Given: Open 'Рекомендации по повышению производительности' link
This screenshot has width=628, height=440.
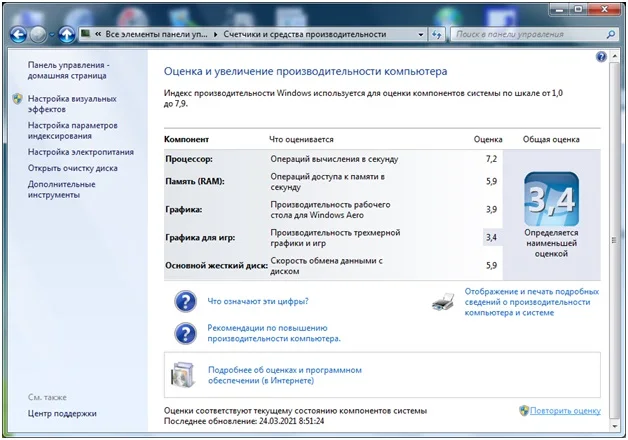Looking at the screenshot, I should [274, 333].
